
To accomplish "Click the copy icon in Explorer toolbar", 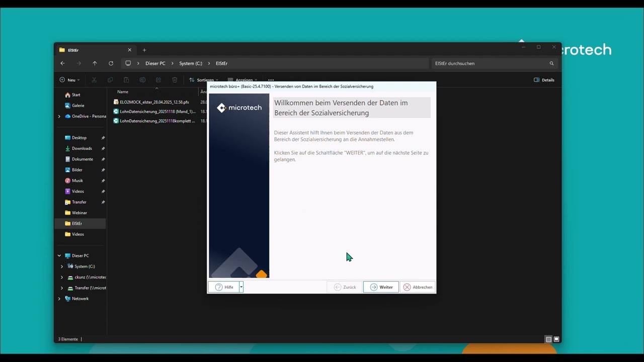I will 110,80.
